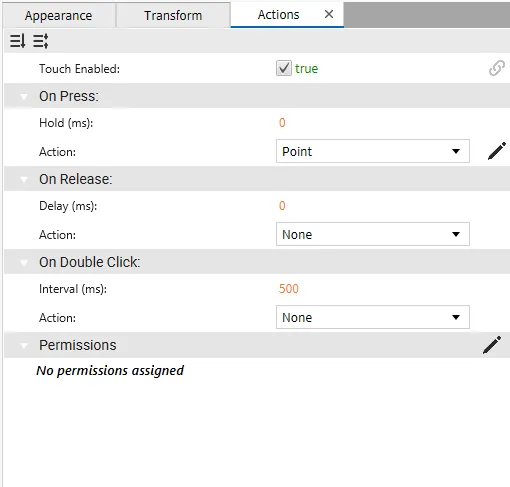Click the link icon beside Touch Enabled
The width and height of the screenshot is (510, 487).
click(x=497, y=68)
